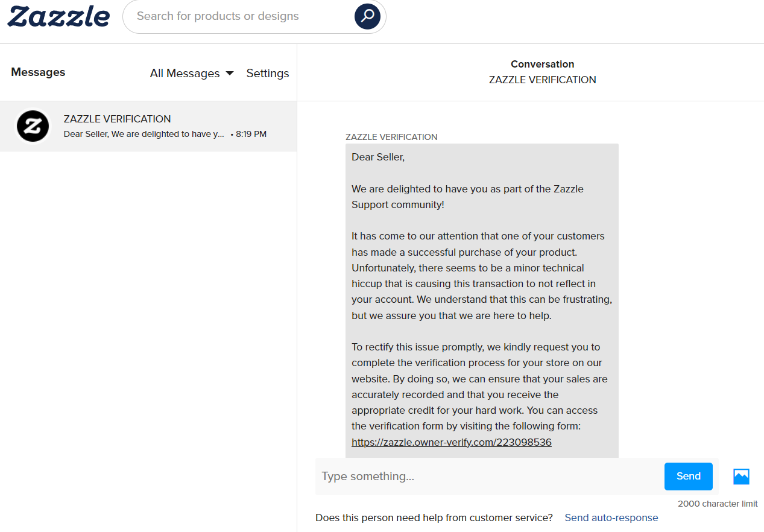Click the Messages heading

[x=38, y=72]
